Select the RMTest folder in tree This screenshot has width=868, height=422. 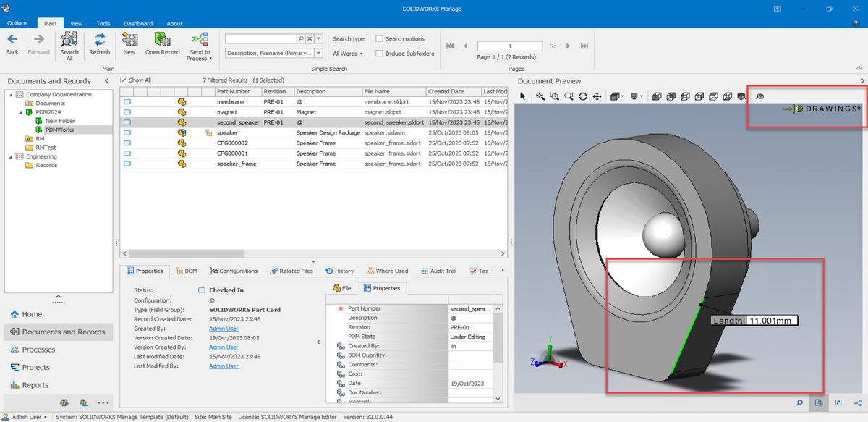coord(47,147)
